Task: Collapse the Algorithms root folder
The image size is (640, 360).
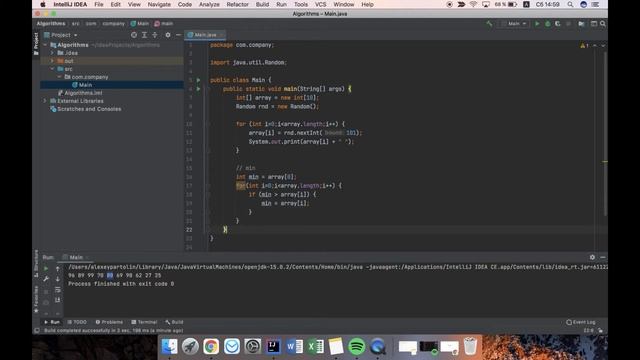Action: coord(45,45)
